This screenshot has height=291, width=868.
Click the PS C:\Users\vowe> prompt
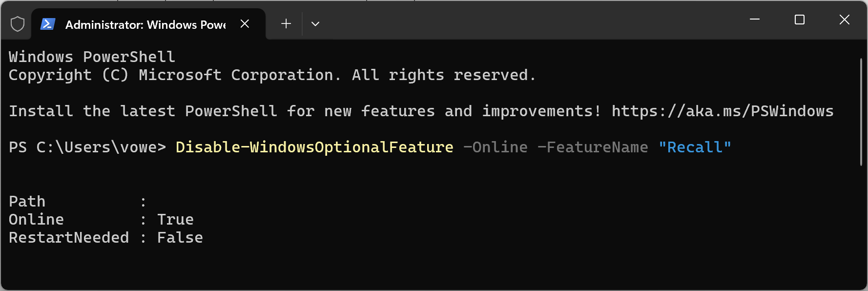87,147
